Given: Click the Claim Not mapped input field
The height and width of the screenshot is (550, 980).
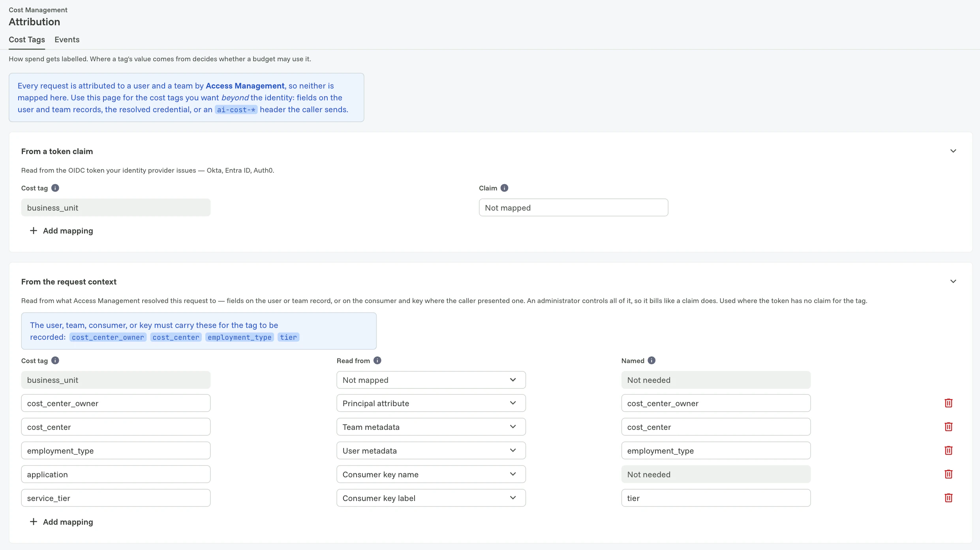Looking at the screenshot, I should [x=573, y=207].
